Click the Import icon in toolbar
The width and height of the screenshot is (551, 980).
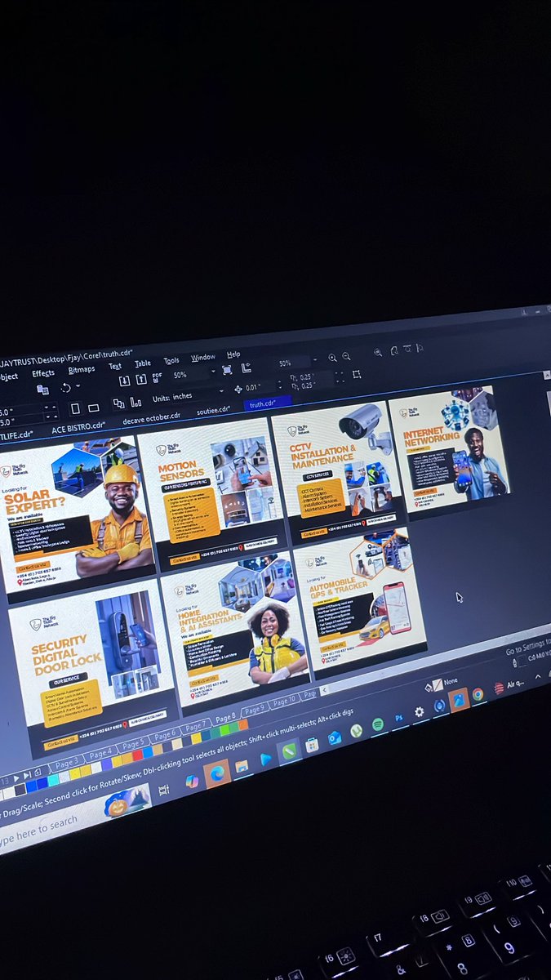coord(124,381)
